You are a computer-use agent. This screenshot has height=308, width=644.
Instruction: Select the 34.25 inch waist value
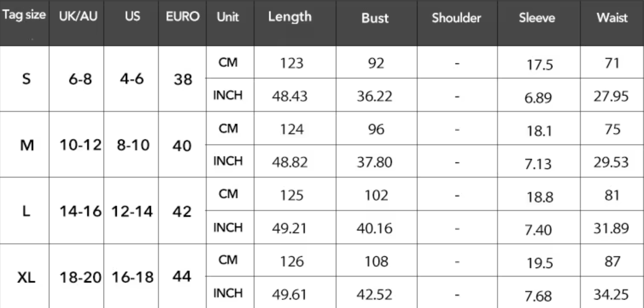[613, 295]
